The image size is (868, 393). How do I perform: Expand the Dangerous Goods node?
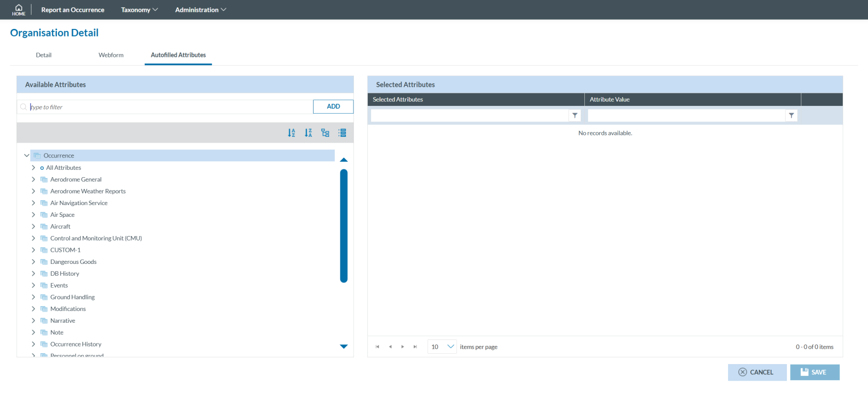(34, 262)
